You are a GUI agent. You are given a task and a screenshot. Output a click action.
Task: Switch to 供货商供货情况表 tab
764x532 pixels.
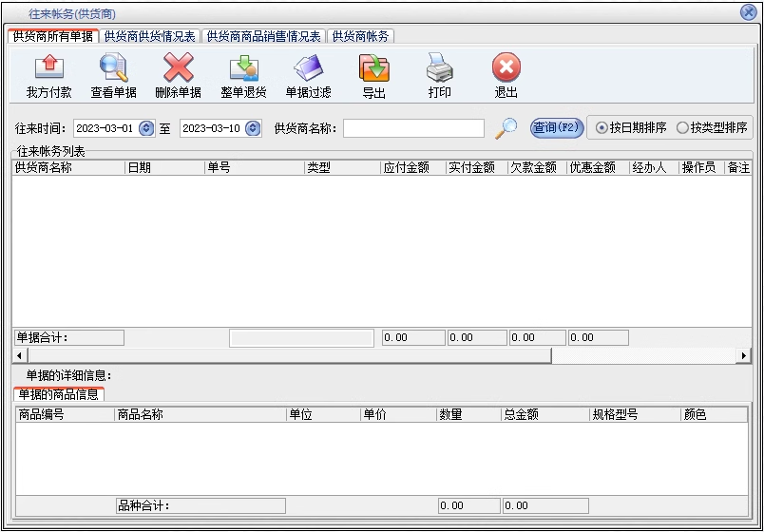(x=150, y=36)
